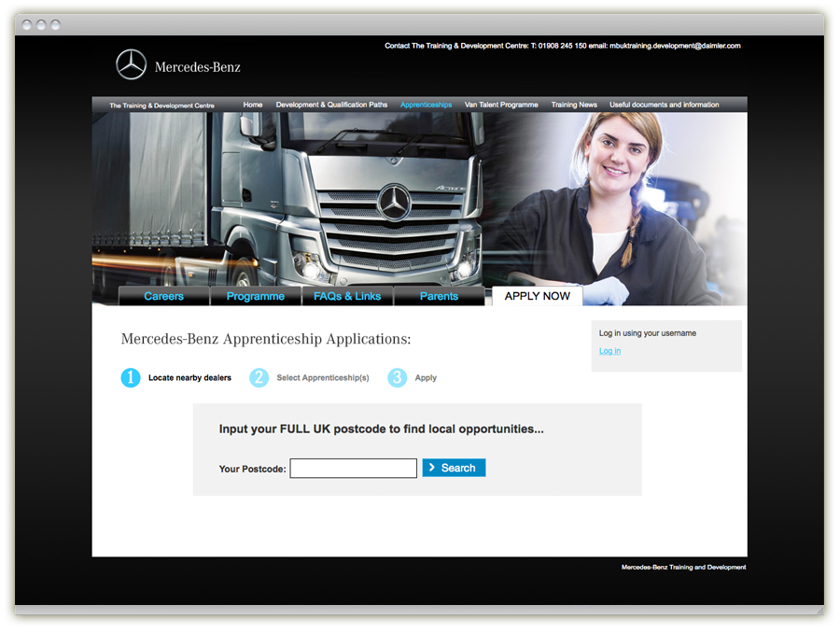Image resolution: width=840 pixels, height=633 pixels.
Task: Switch to the Programme tab
Action: tap(255, 297)
